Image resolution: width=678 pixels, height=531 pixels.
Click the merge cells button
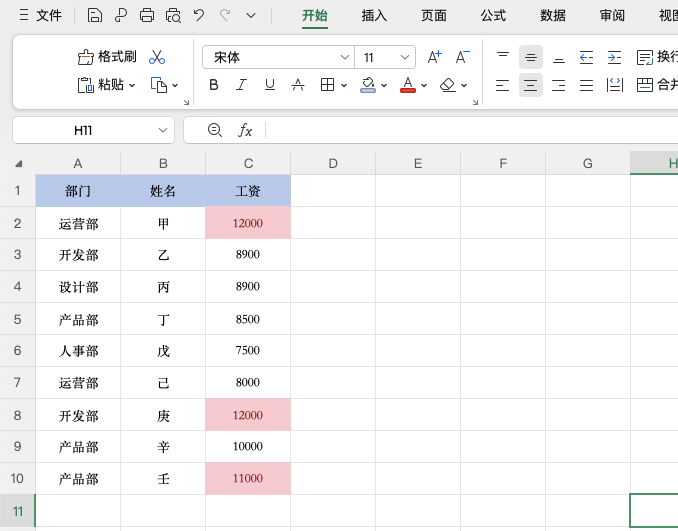tap(657, 85)
